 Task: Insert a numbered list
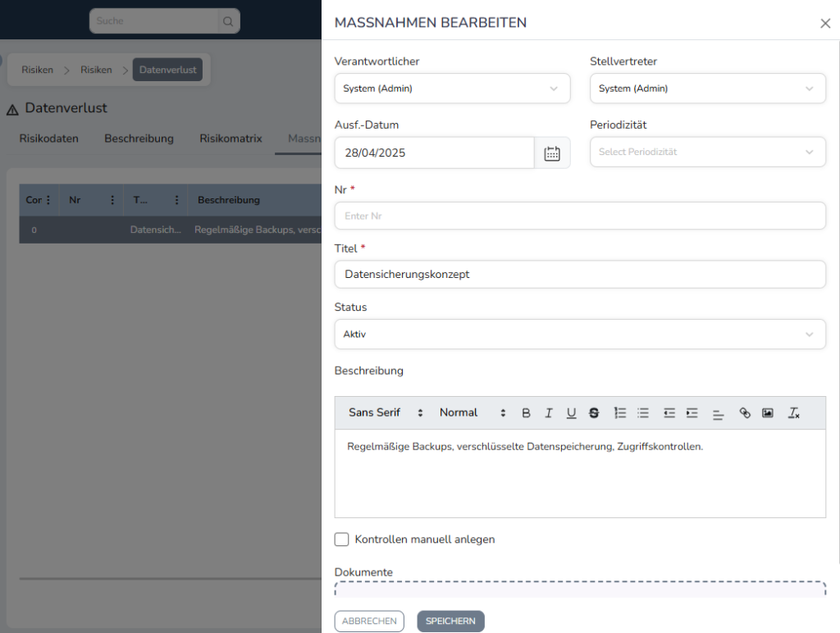620,413
